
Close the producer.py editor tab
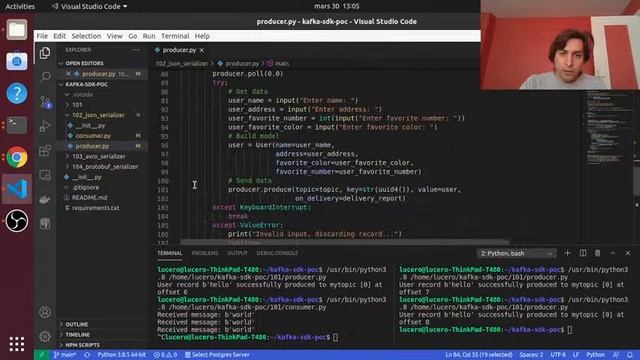[x=202, y=50]
